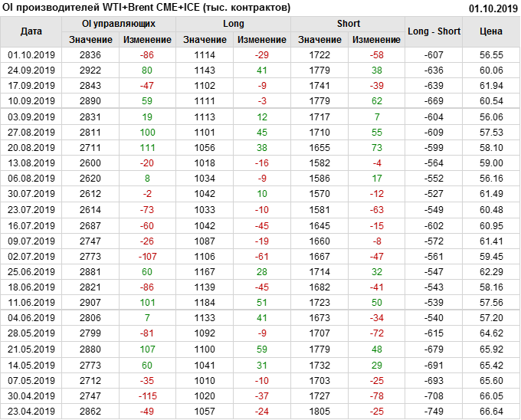Select the date cell 11.06.2019
Viewport: 521px width, 420px height.
pos(31,303)
